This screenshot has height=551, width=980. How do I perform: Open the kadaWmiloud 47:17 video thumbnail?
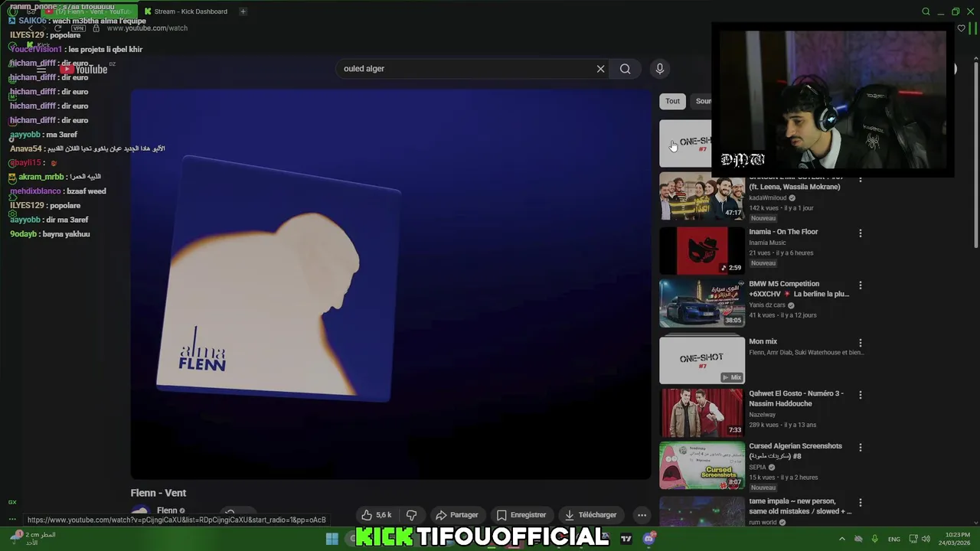pyautogui.click(x=702, y=197)
